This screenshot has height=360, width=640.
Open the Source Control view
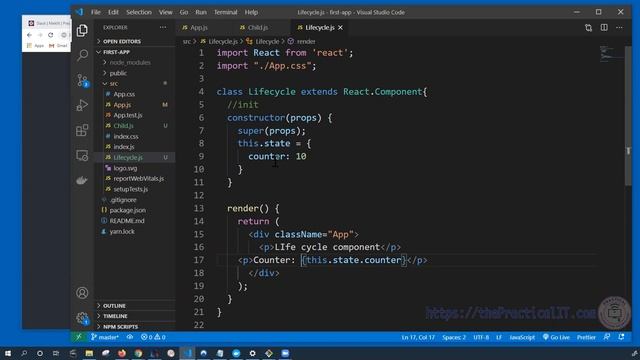[x=82, y=80]
